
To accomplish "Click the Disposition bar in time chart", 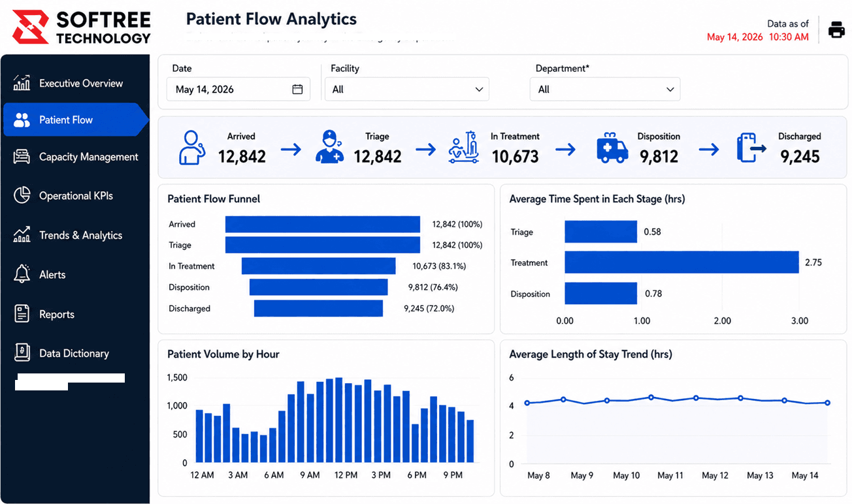I will point(601,293).
